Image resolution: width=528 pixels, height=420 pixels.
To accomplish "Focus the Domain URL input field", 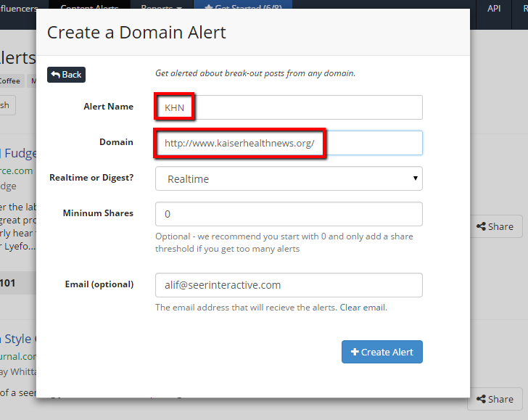I will click(289, 143).
